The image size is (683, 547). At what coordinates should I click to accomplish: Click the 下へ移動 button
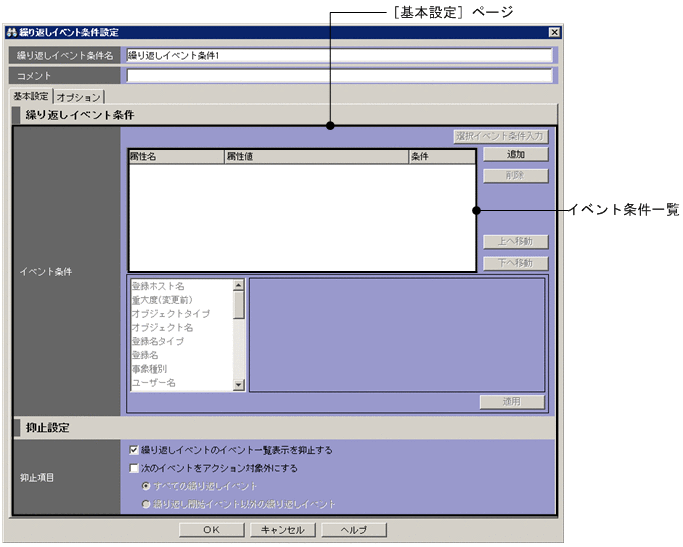(x=515, y=263)
